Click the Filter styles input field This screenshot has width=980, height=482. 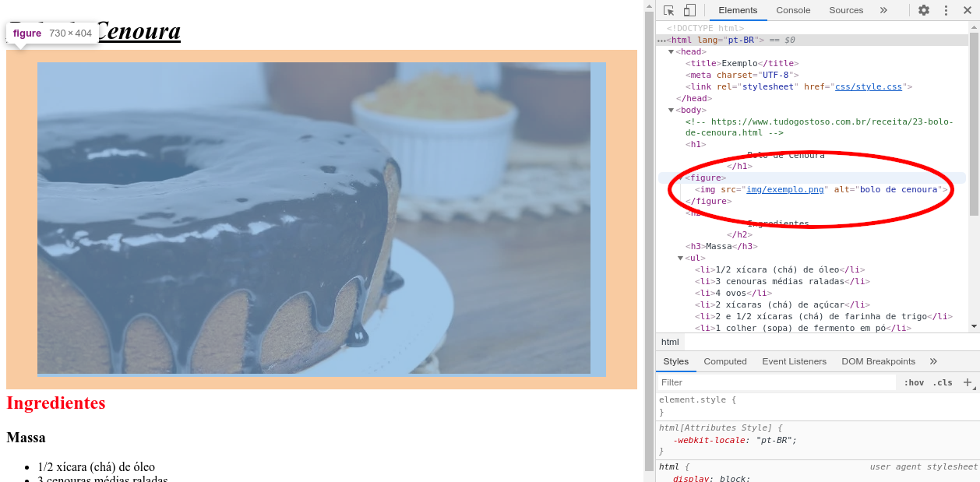[776, 382]
